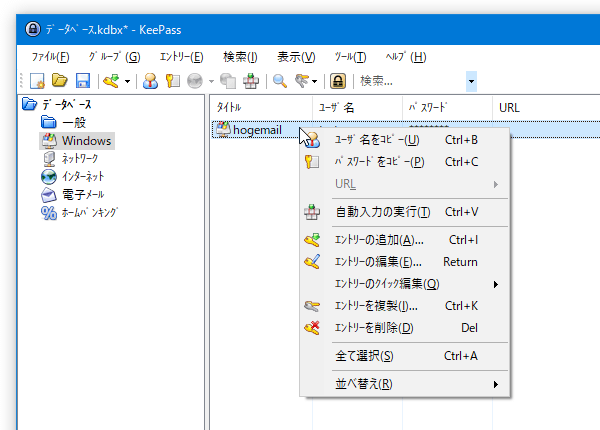The width and height of the screenshot is (600, 430).
Task: Choose エントリーの追加(A)... in context menu
Action: click(x=405, y=240)
